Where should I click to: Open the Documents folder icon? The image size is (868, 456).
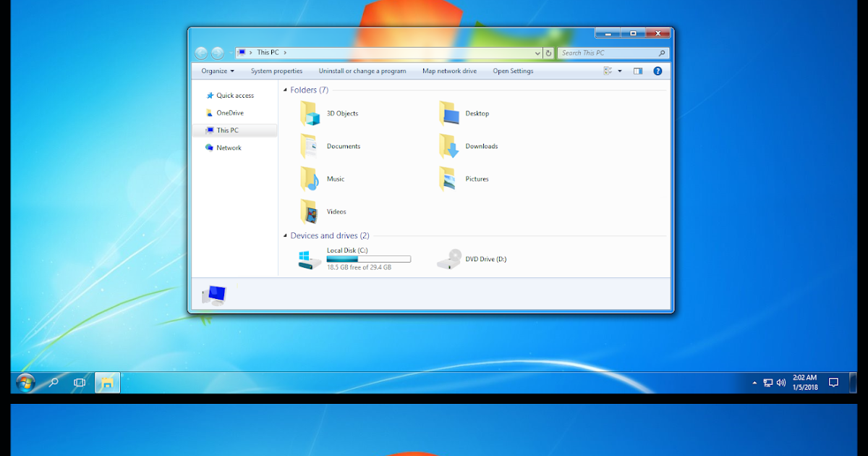point(310,146)
